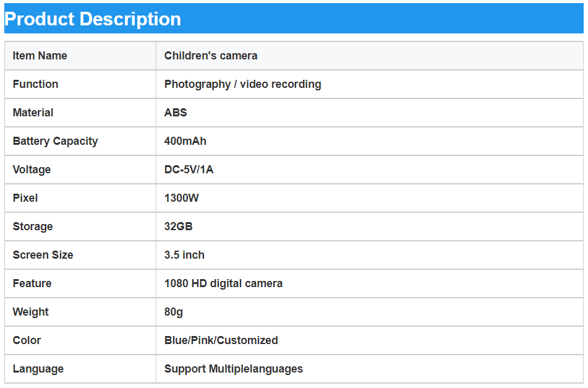The height and width of the screenshot is (388, 588).
Task: Select the 400mAh value cell
Action: (185, 141)
